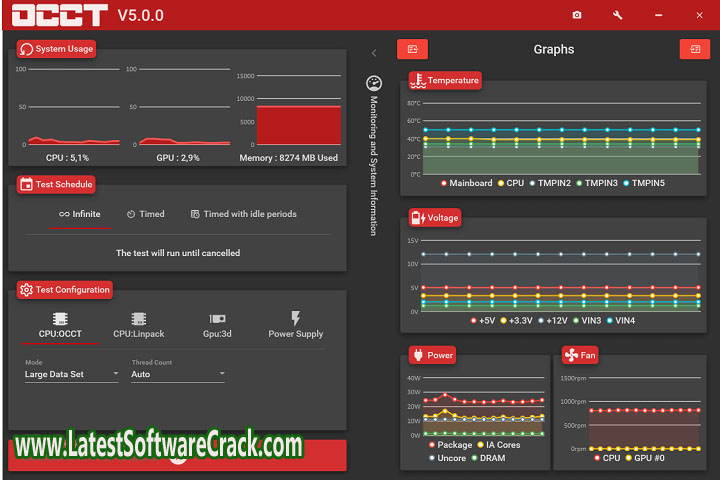Open the Mode Large Data Set dropdown

click(71, 374)
